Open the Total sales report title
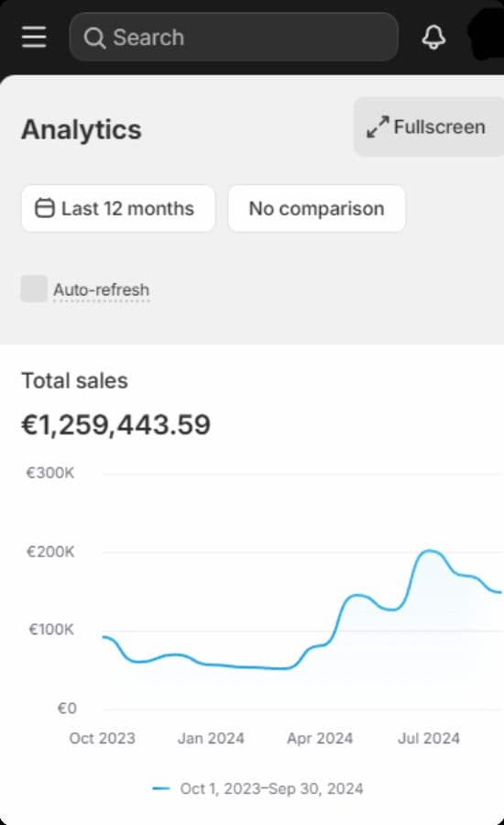Image resolution: width=504 pixels, height=825 pixels. point(75,381)
